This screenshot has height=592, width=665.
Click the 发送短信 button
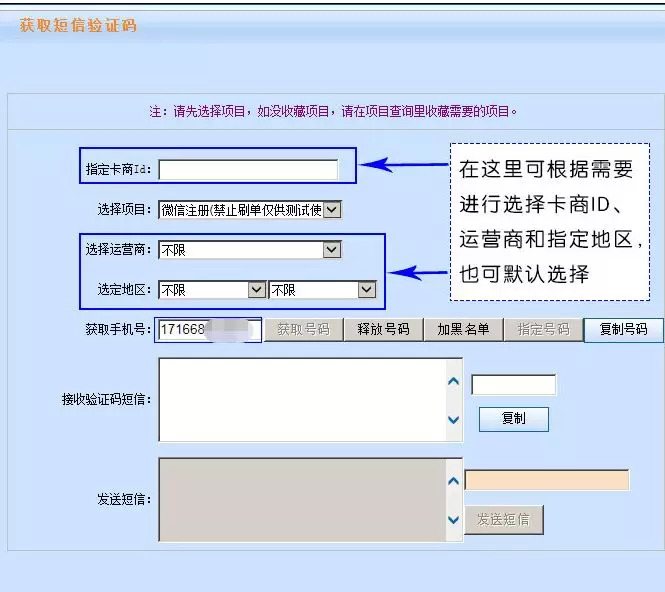click(x=504, y=519)
